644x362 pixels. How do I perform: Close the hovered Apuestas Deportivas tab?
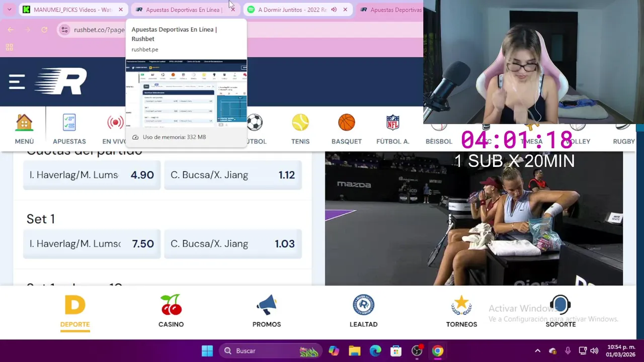click(x=232, y=10)
